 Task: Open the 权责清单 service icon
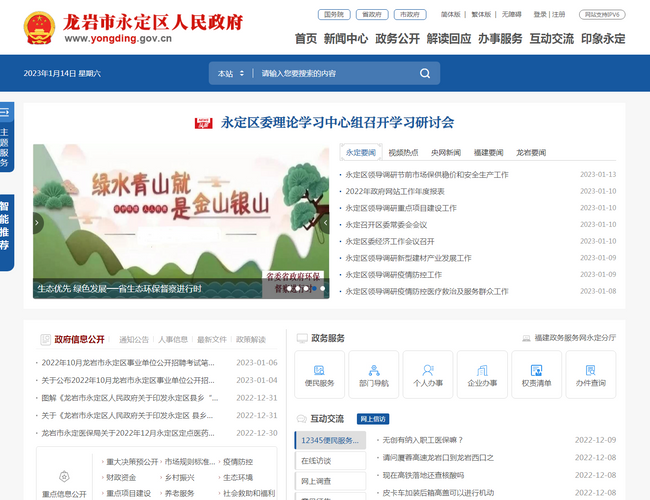click(536, 374)
